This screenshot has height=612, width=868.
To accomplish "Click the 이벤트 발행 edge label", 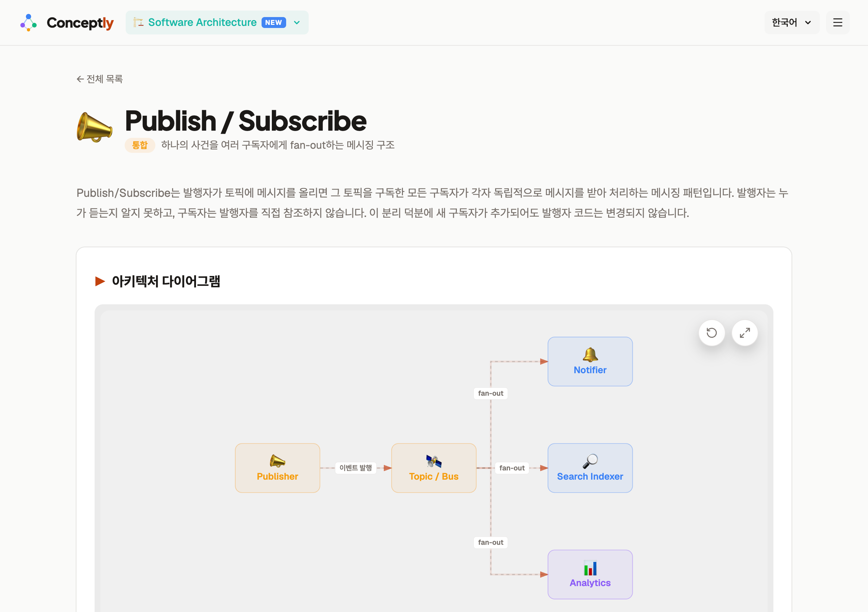I will [355, 468].
